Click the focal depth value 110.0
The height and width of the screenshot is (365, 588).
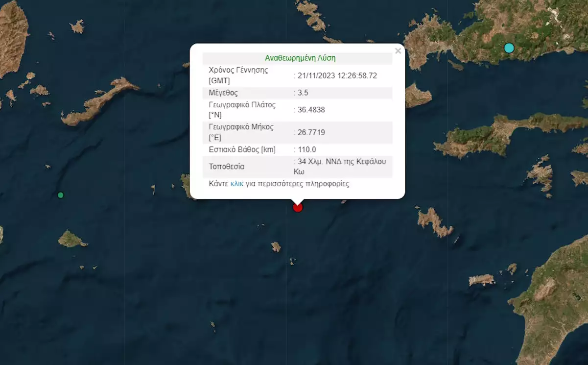(x=306, y=149)
